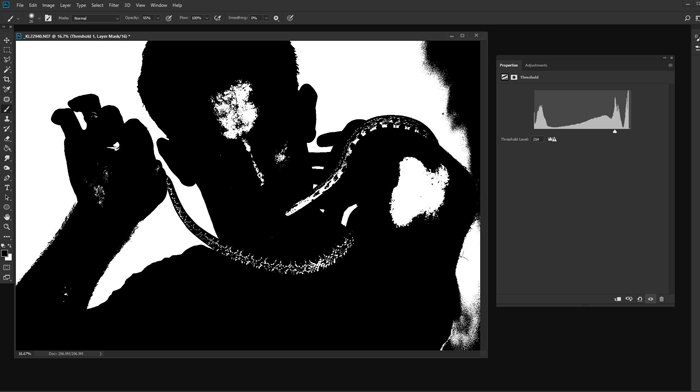Image resolution: width=700 pixels, height=392 pixels.
Task: Click the foreground color swatch
Action: click(4, 253)
